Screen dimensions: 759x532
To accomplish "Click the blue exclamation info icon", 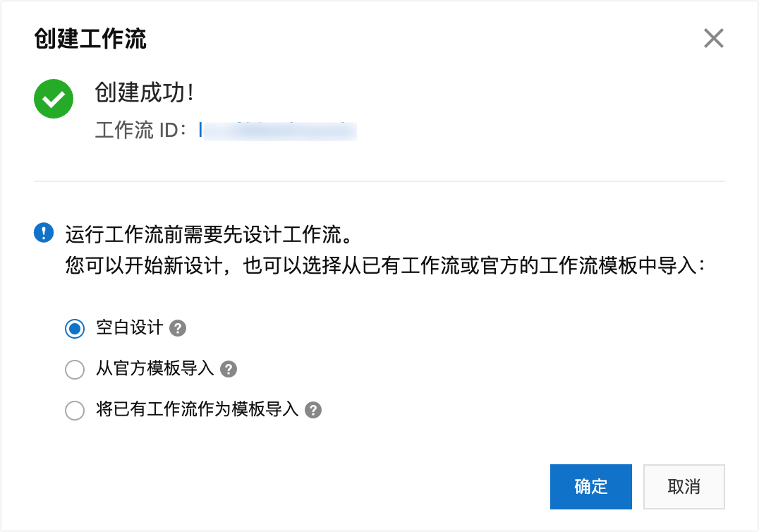I will (44, 232).
